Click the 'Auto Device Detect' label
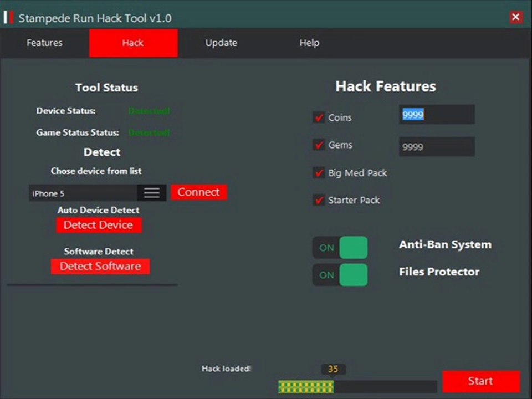 tap(99, 210)
